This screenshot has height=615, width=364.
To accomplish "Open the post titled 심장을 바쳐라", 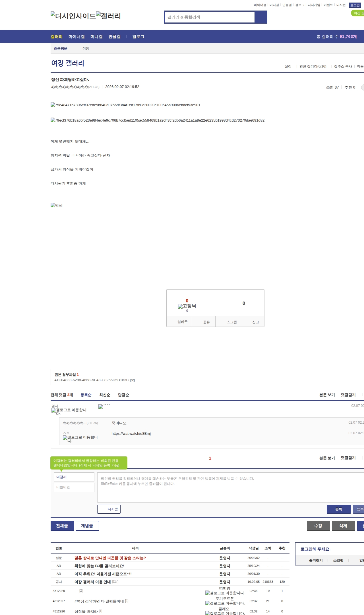I will tap(86, 611).
